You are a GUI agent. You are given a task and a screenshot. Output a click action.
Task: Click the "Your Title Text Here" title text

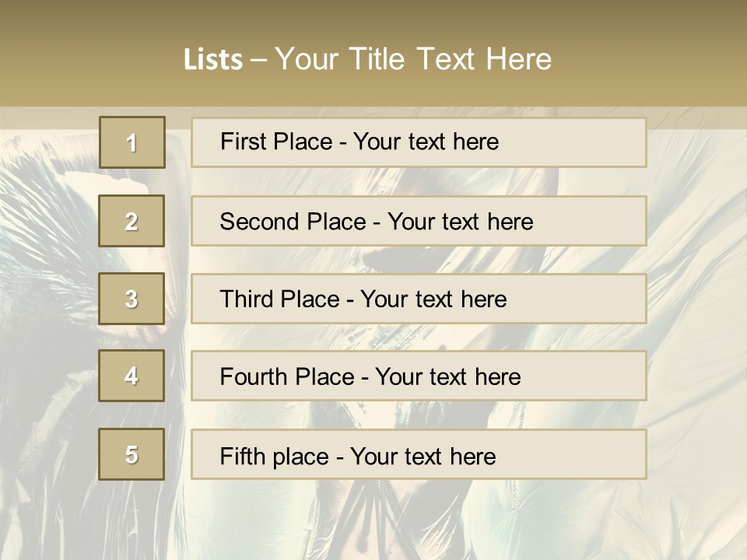pos(413,59)
